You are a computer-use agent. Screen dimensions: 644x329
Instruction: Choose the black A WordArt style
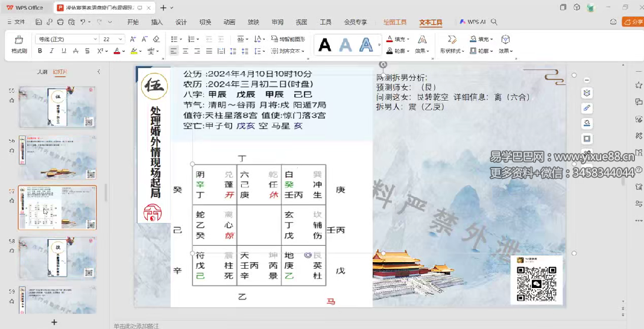(325, 45)
